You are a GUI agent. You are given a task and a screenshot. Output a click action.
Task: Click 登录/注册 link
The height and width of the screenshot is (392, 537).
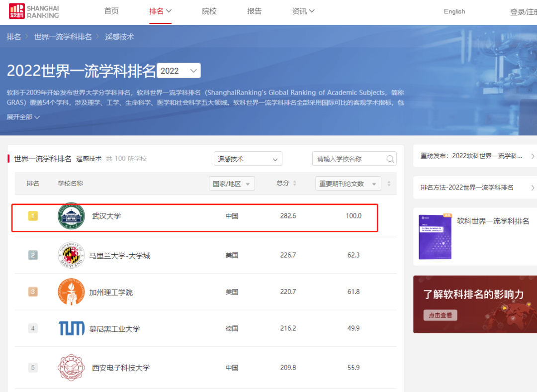tap(524, 12)
